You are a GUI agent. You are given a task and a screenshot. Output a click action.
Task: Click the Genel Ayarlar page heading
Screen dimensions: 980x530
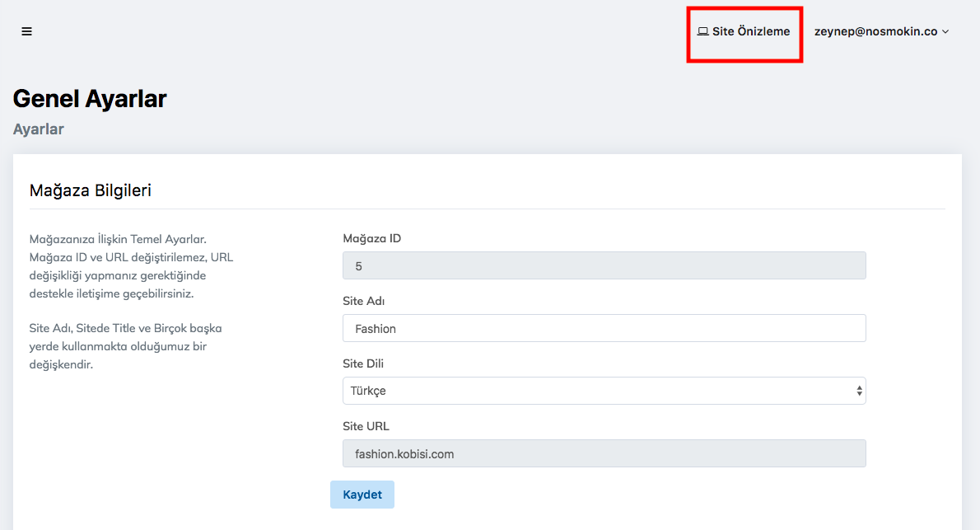pos(90,99)
